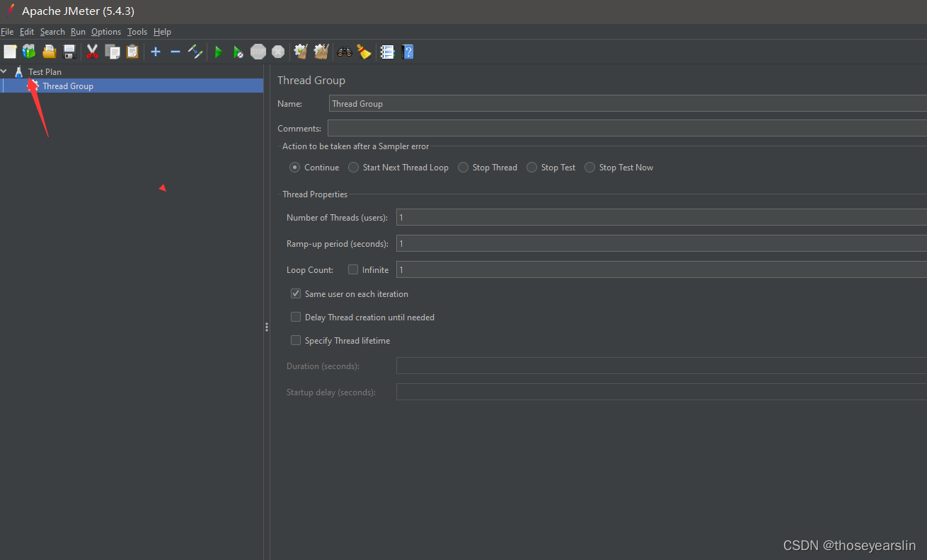Reset search with yellow broom icon
Viewport: 927px width, 560px height.
point(364,52)
